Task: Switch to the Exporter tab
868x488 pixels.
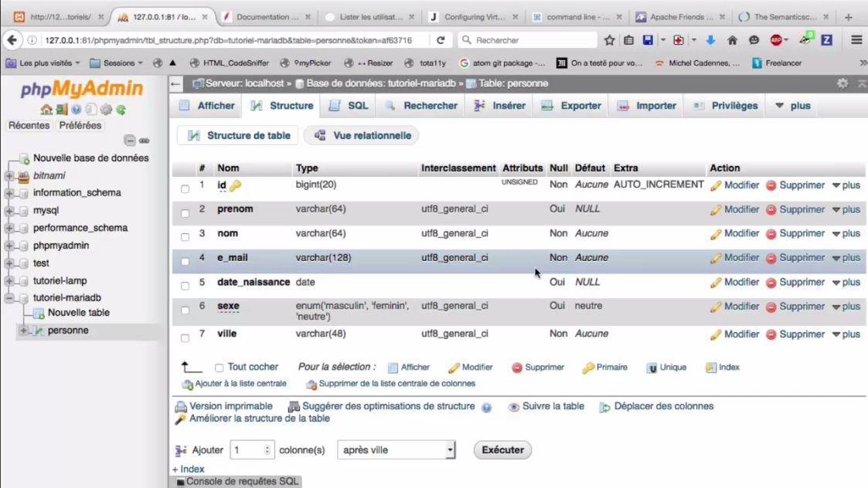Action: coord(570,106)
